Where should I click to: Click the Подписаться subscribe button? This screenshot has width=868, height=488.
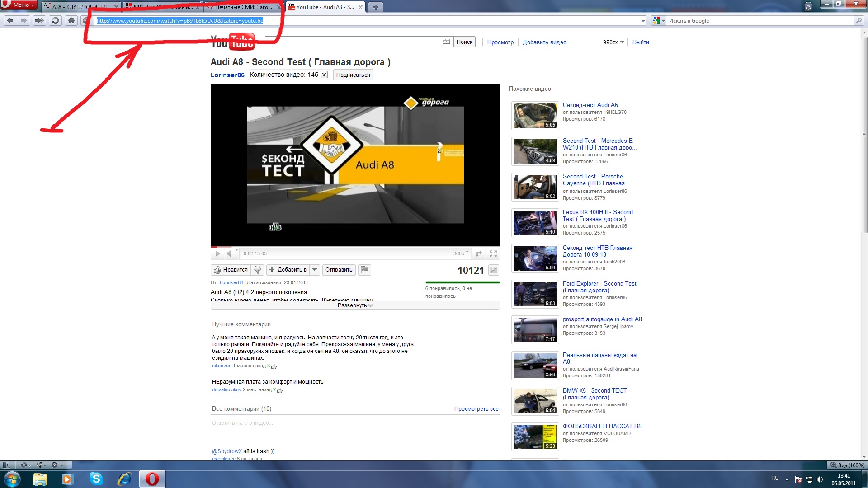[x=353, y=75]
